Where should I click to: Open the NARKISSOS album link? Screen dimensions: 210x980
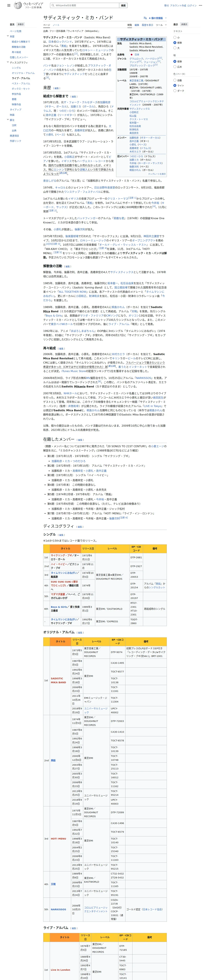coord(58,910)
